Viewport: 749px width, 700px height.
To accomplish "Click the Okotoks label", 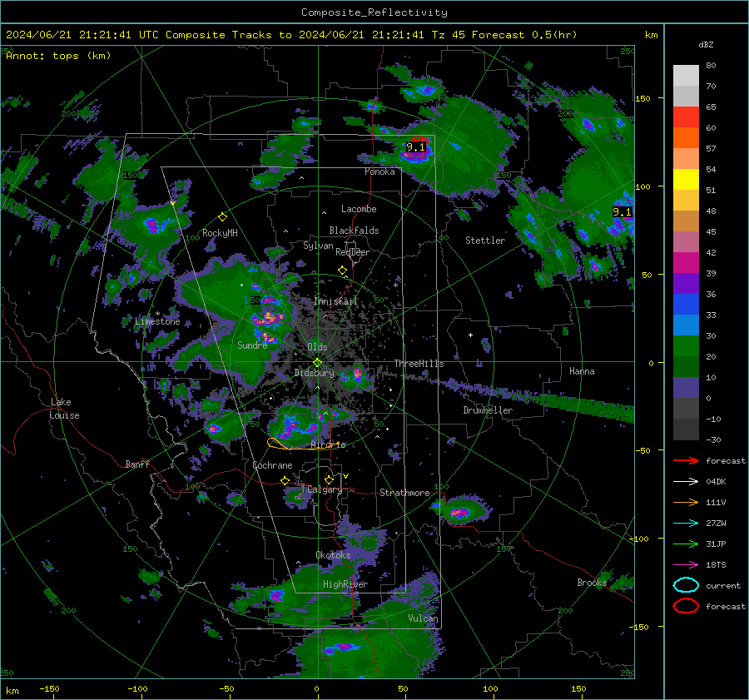I will (333, 555).
